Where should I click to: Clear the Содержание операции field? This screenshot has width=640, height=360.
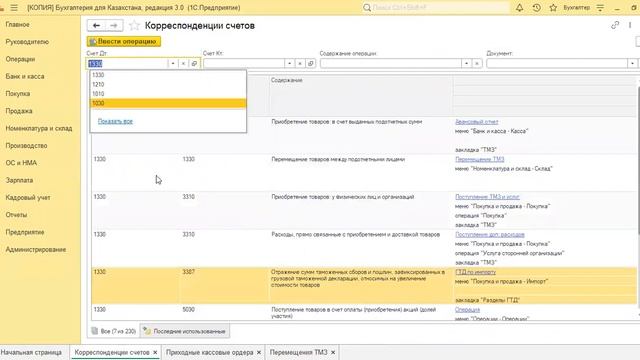pyautogui.click(x=477, y=64)
